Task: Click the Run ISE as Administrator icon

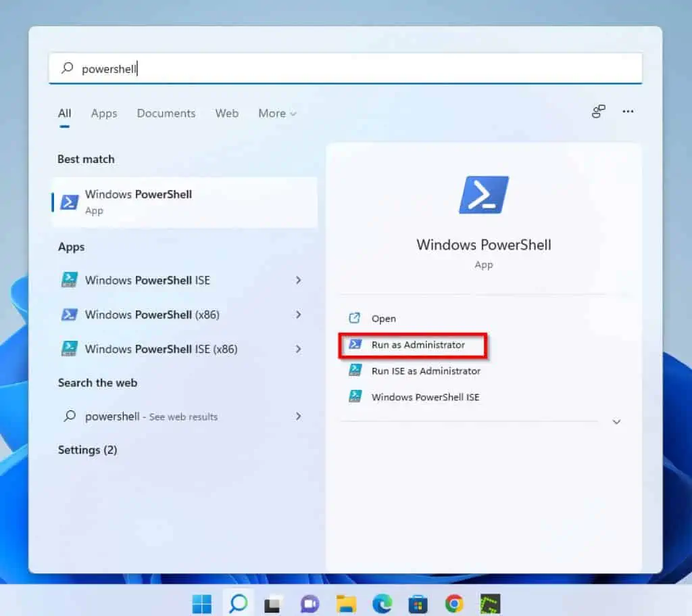Action: (355, 370)
